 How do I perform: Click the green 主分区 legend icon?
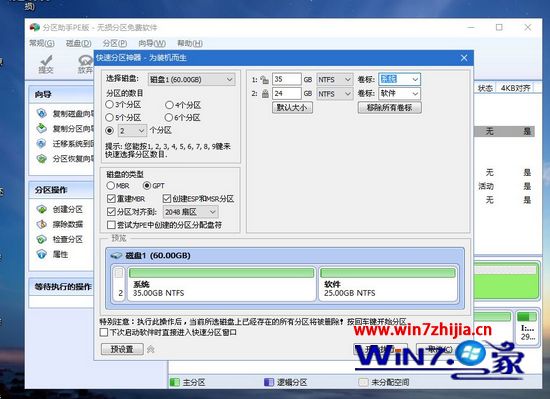174,382
